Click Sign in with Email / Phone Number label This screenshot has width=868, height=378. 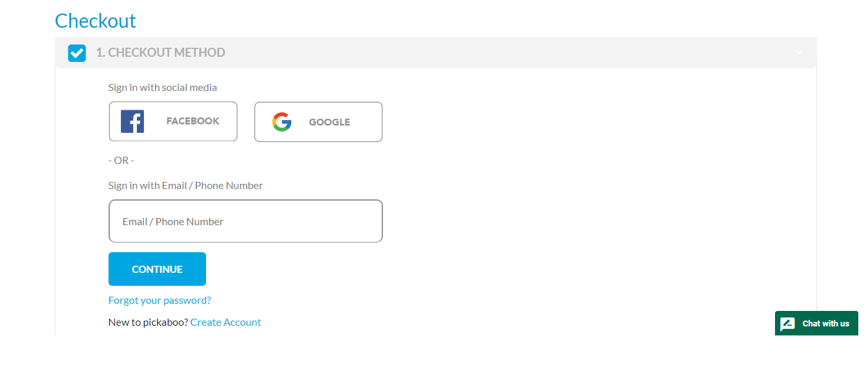point(185,186)
